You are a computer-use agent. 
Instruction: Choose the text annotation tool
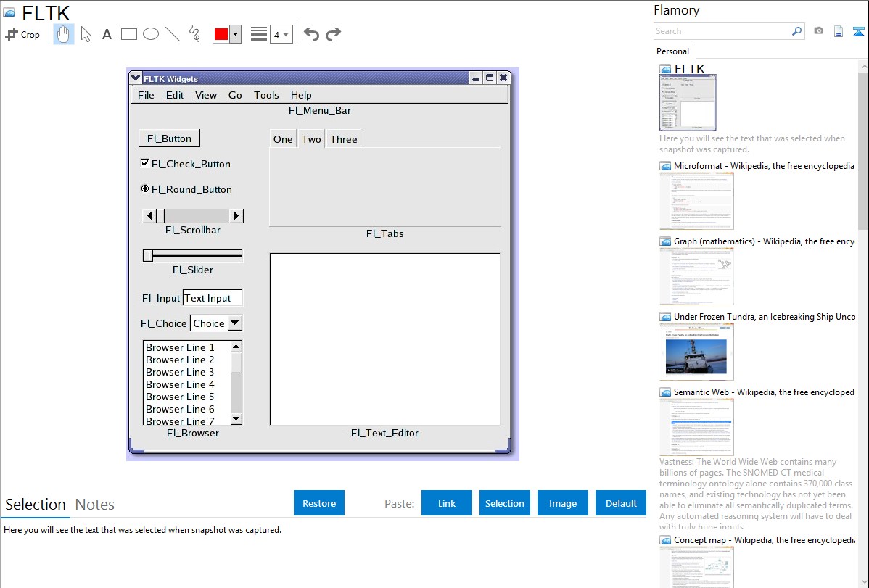click(107, 34)
